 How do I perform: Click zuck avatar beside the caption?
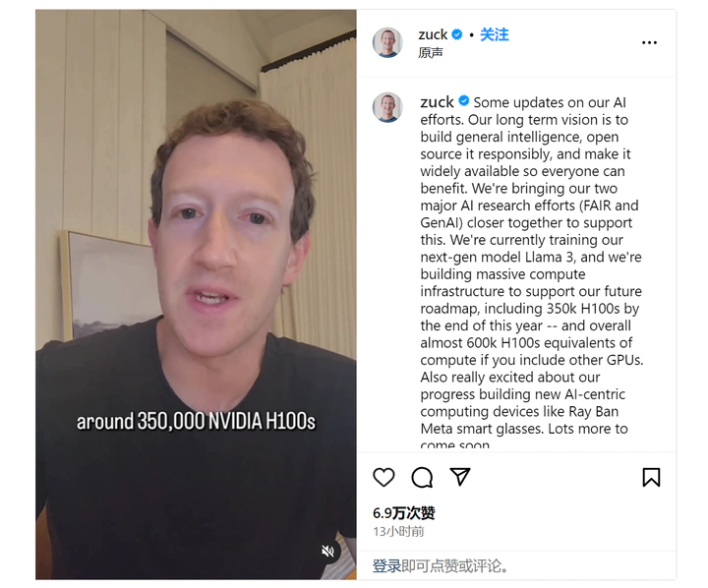pyautogui.click(x=387, y=107)
